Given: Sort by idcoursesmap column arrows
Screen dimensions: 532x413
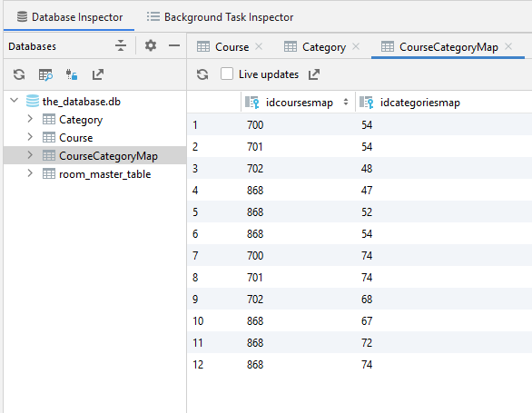Looking at the screenshot, I should [x=346, y=102].
